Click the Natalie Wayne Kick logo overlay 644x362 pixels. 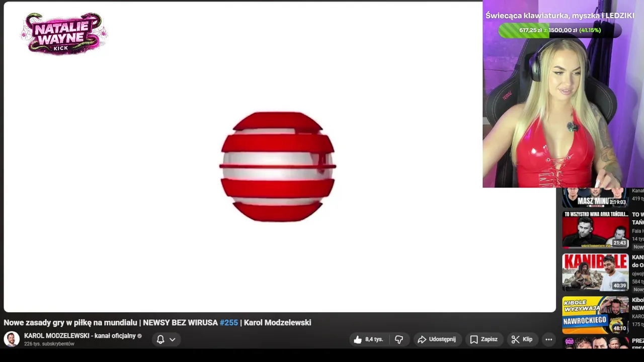[64, 33]
